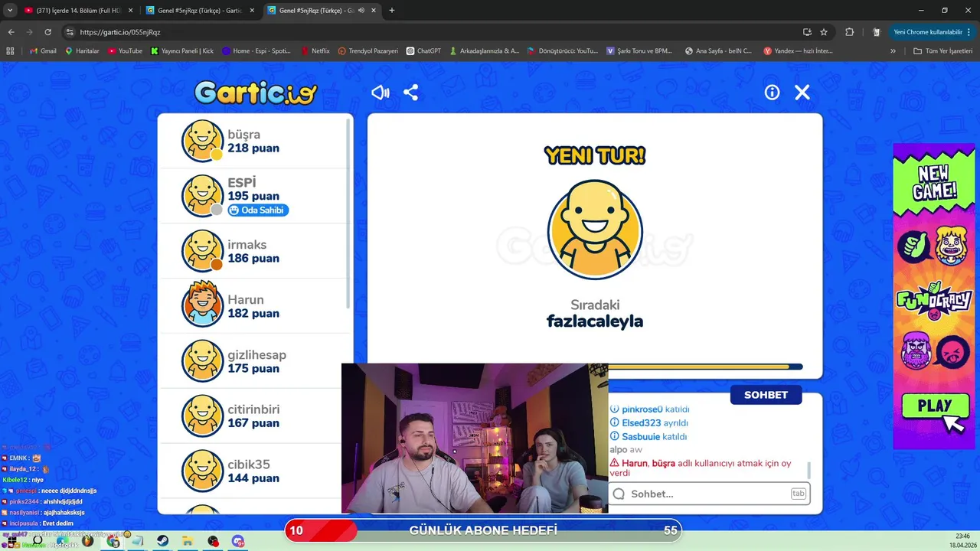Click Harun's red-haired avatar
The height and width of the screenshot is (551, 980).
202,305
